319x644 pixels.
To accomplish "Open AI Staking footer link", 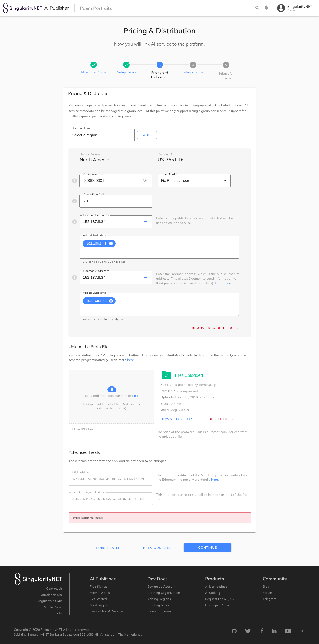I will pyautogui.click(x=213, y=593).
